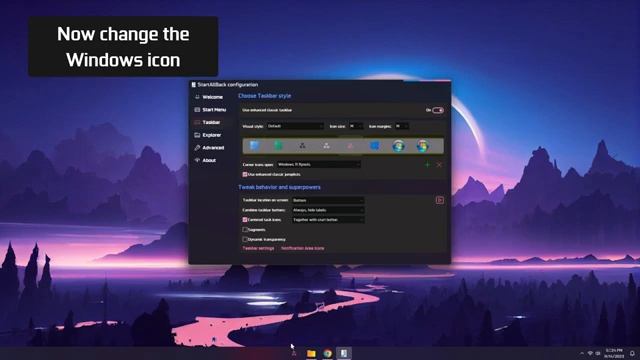Open the Visual style dropdown
This screenshot has width=640, height=360.
point(295,126)
